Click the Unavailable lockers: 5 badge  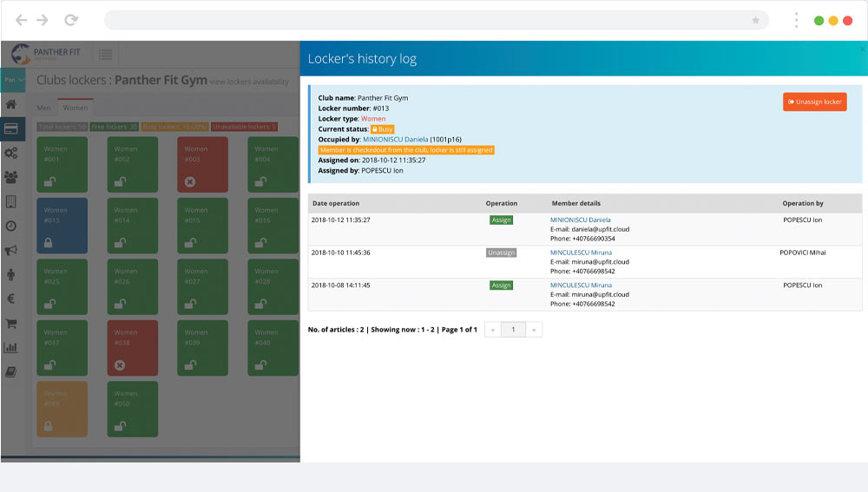[244, 127]
